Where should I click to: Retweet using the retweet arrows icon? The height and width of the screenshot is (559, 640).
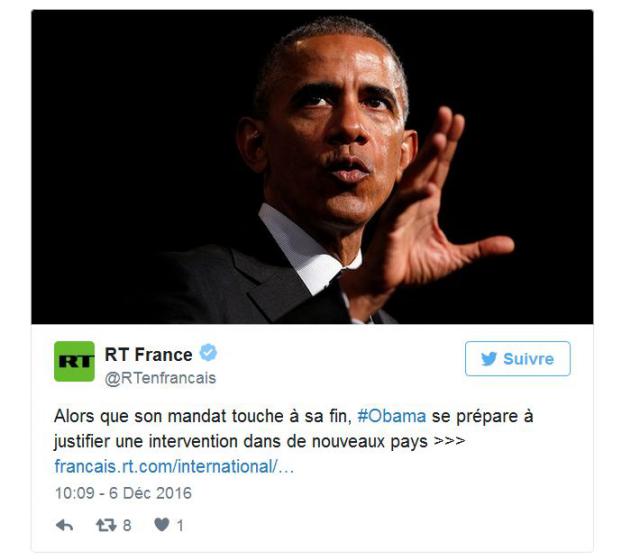(106, 525)
